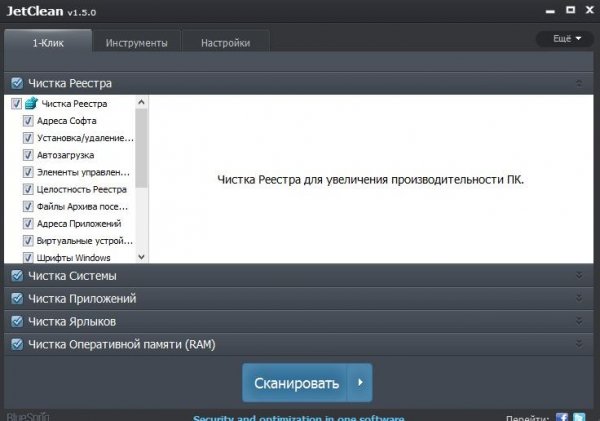Select the Целостность Реестра row label
Viewport: 600px width, 421px height.
pyautogui.click(x=82, y=189)
